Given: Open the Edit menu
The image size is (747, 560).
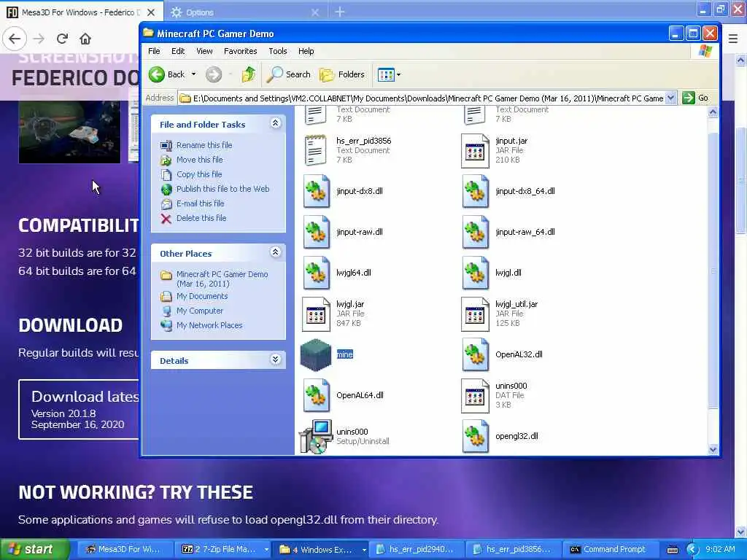Looking at the screenshot, I should pyautogui.click(x=178, y=51).
